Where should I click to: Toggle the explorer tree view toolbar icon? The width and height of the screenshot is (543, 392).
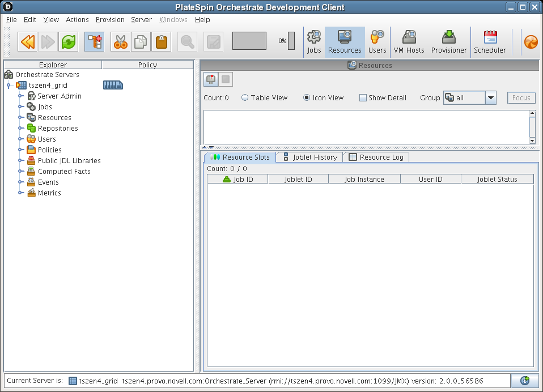[x=94, y=42]
